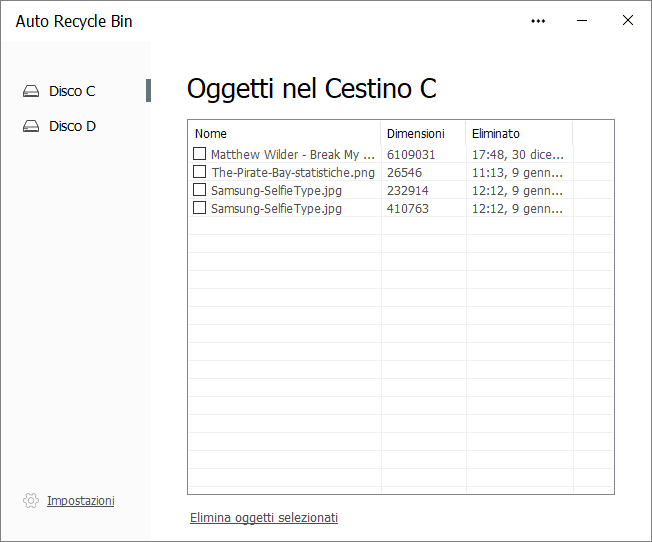The image size is (652, 542).
Task: Select the Matthew Wilder - Break My file name
Action: pos(292,155)
